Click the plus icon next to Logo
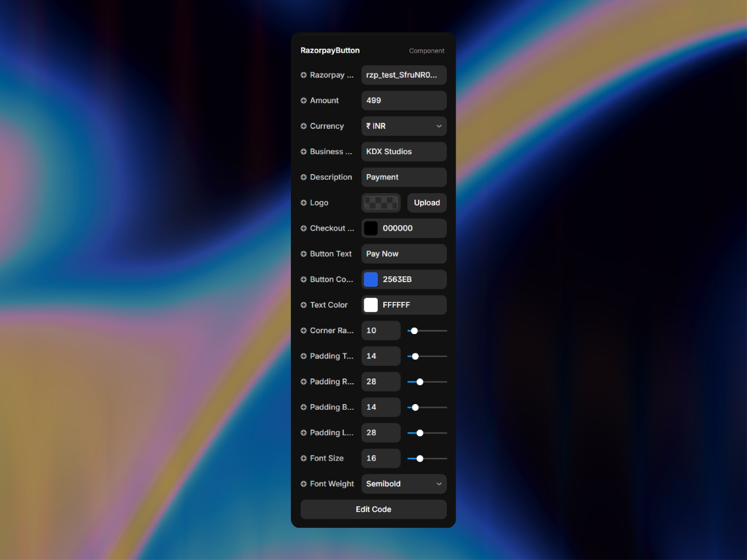The image size is (747, 560). (303, 203)
